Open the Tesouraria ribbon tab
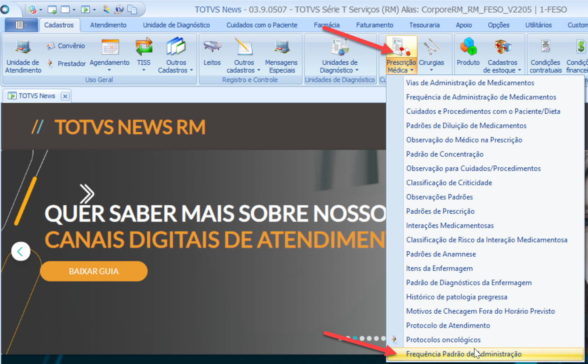This screenshot has height=364, width=588. (424, 25)
